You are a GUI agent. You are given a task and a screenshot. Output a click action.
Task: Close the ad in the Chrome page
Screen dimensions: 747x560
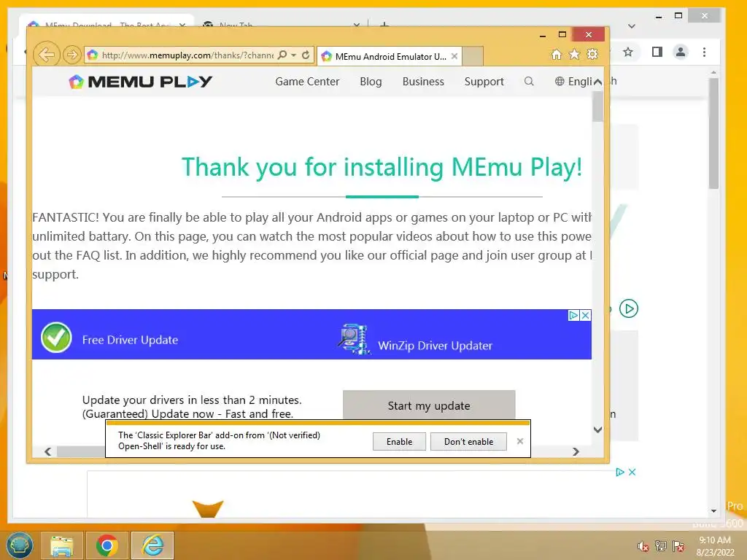[x=632, y=472]
